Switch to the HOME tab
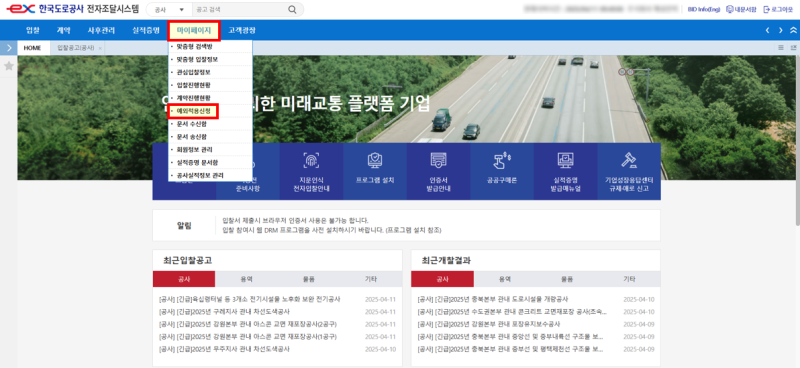The width and height of the screenshot is (800, 368). (34, 48)
